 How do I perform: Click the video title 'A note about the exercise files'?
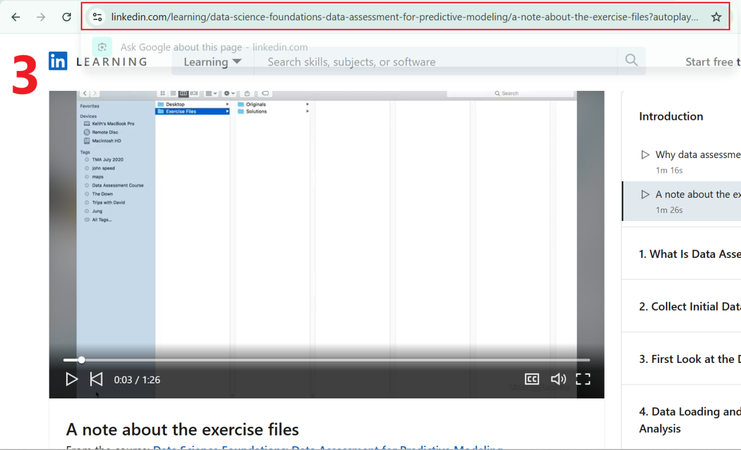tap(182, 429)
